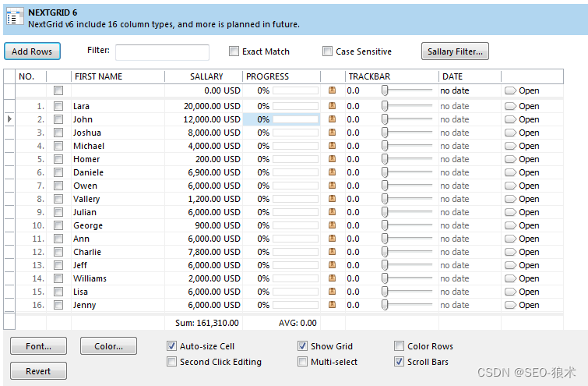Click the image icon in Williams' row
The image size is (588, 386).
click(332, 278)
